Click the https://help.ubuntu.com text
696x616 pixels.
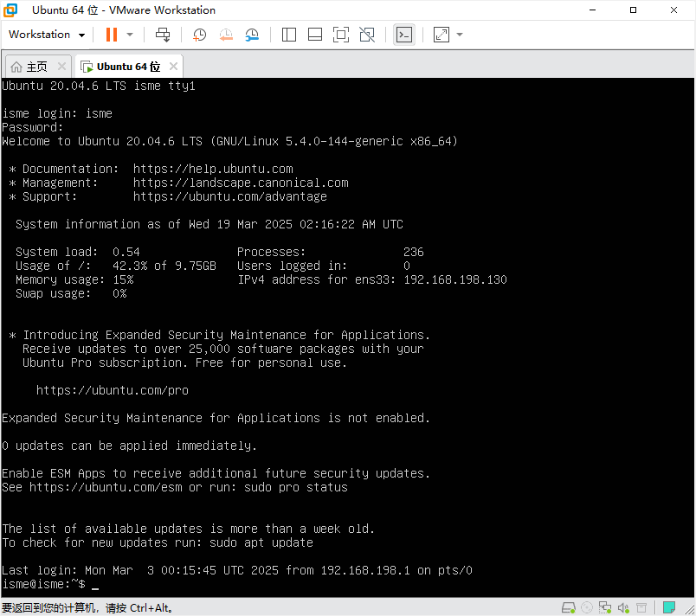(x=213, y=169)
